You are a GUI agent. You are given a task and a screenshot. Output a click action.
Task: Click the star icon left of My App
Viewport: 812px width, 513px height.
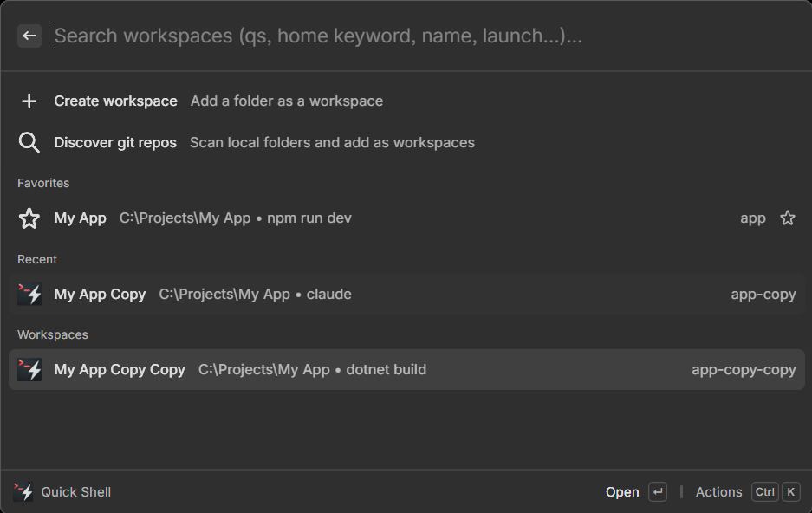pos(29,218)
